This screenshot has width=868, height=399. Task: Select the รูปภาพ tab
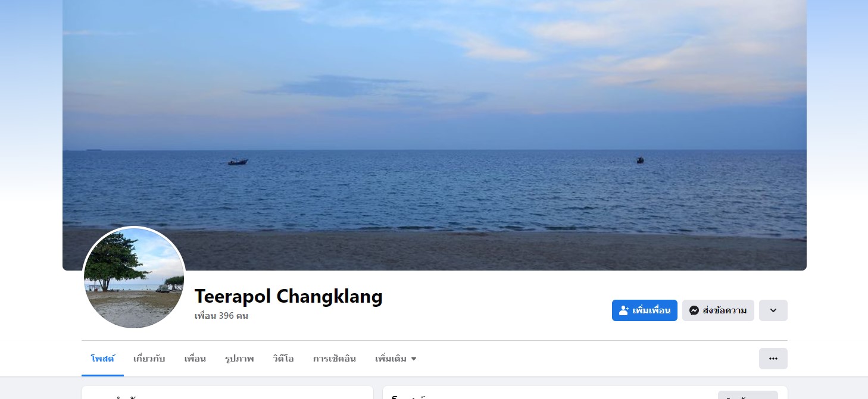point(239,359)
